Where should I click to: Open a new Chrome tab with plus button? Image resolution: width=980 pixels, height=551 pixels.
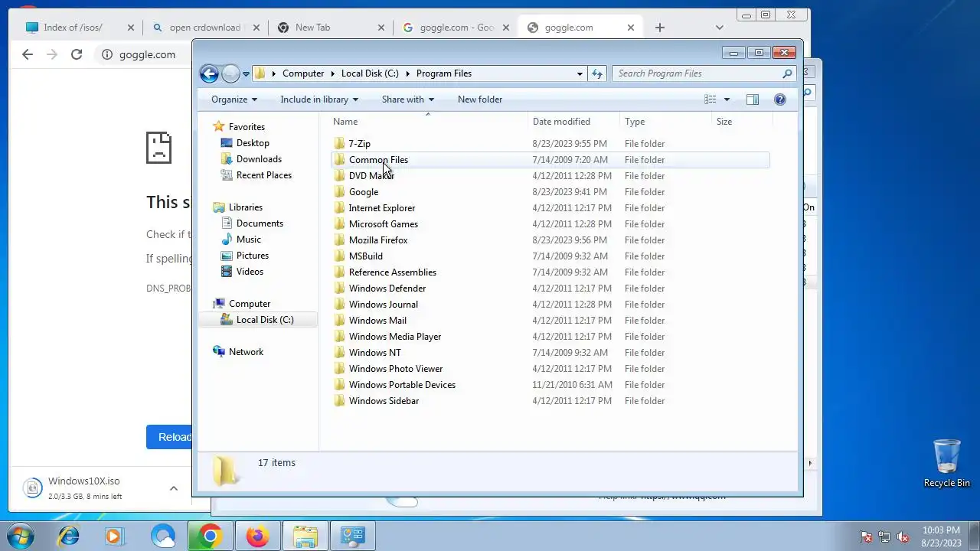(x=660, y=28)
